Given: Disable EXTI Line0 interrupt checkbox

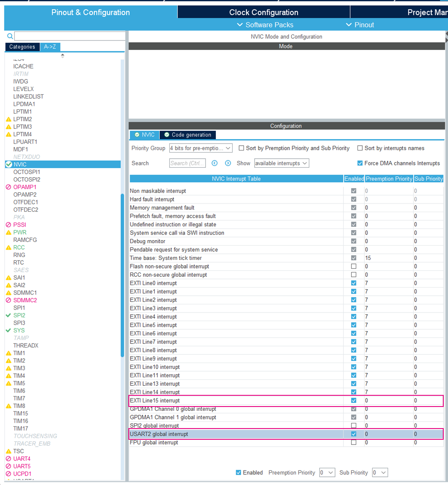Looking at the screenshot, I should 354,283.
